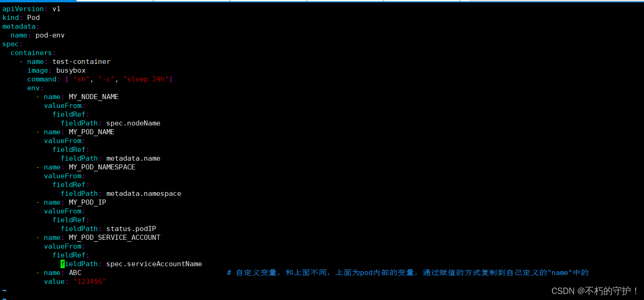Click "fieldRef:" beneath MY_POD_NAME
644x300 pixels.
click(71, 150)
